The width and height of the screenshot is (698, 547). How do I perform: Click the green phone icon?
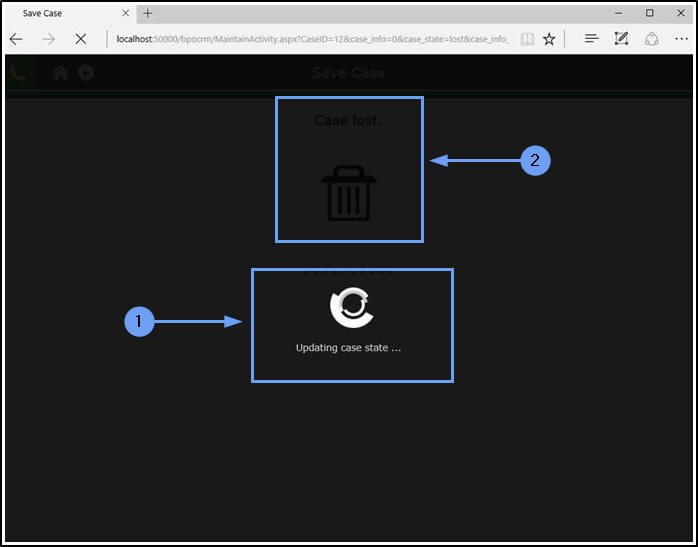point(18,73)
